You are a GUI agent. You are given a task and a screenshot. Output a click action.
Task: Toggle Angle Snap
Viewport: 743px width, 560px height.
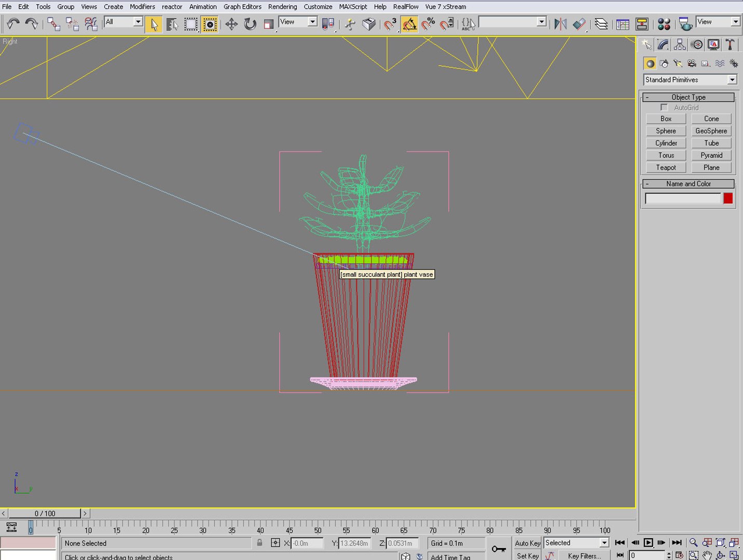coord(409,24)
